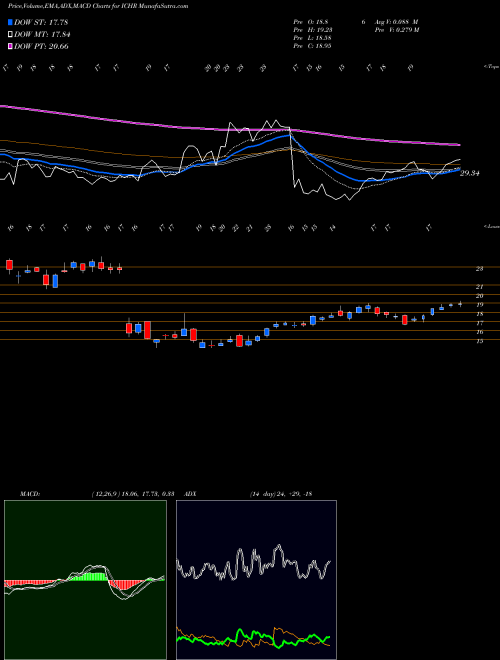Click the 23 price axis label
Screen dimensions: 500x660
click(479, 269)
